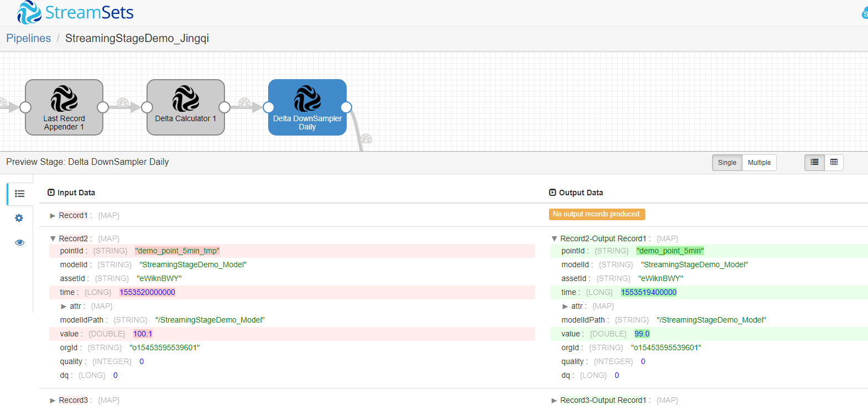Image resolution: width=868 pixels, height=410 pixels.
Task: Open the stage configuration gear tab
Action: pos(19,218)
